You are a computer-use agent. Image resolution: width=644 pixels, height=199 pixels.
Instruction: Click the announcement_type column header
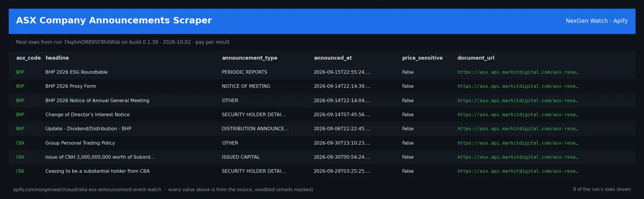tap(250, 58)
